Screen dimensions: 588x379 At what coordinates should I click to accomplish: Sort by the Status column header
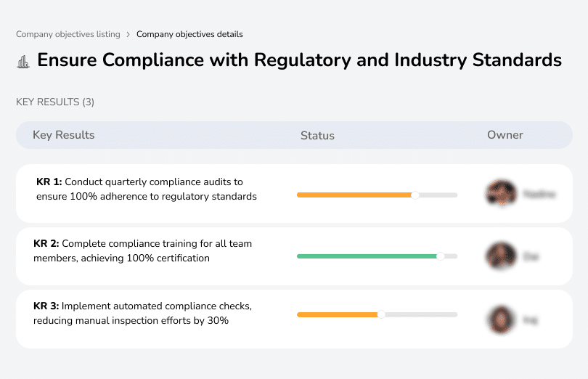317,136
